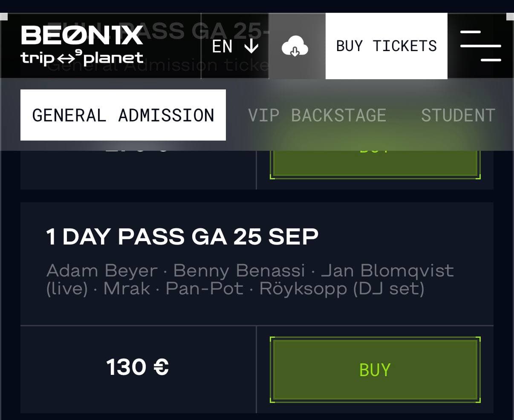This screenshot has height=420, width=514.
Task: Click Adam Beyer in the lineup
Action: pos(102,271)
